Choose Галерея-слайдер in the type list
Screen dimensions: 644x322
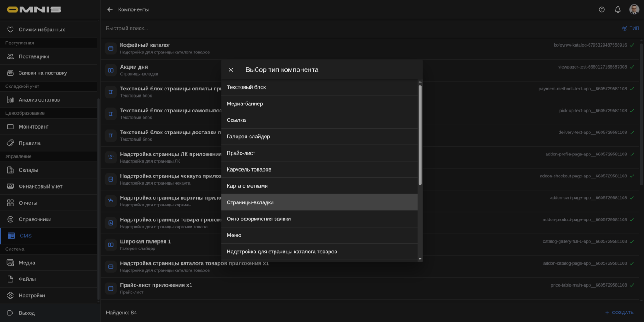click(x=319, y=137)
